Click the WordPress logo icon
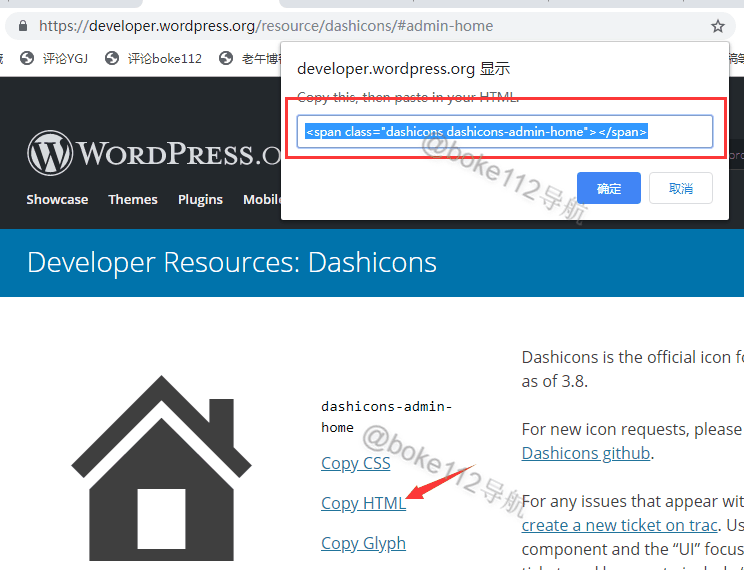744x570 pixels. coord(50,153)
